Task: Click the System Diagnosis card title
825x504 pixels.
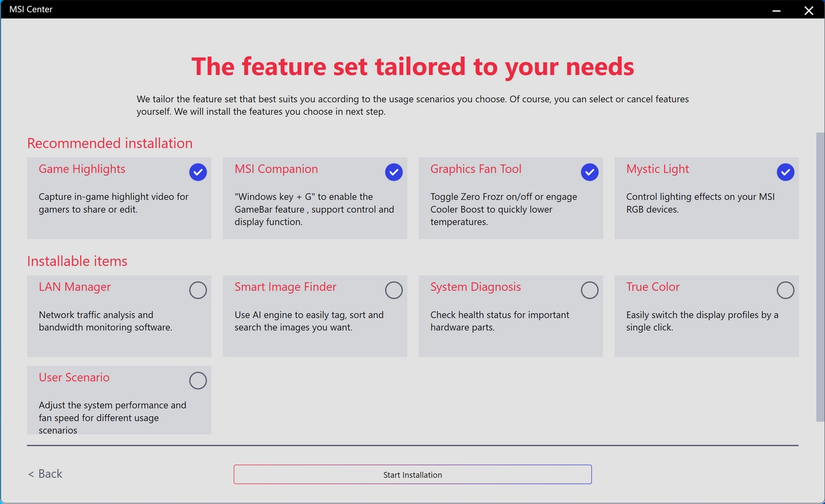Action: point(476,287)
